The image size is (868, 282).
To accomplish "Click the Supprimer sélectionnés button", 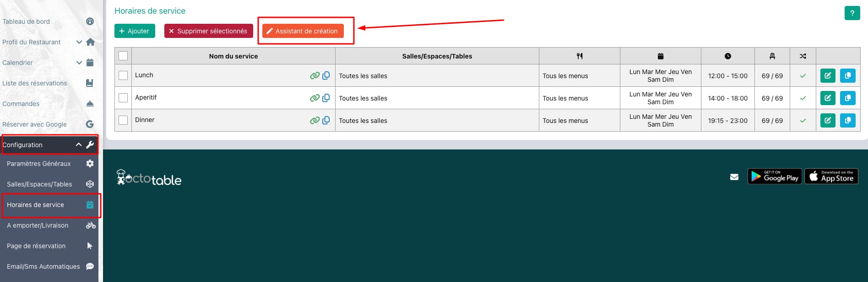I will pos(208,31).
